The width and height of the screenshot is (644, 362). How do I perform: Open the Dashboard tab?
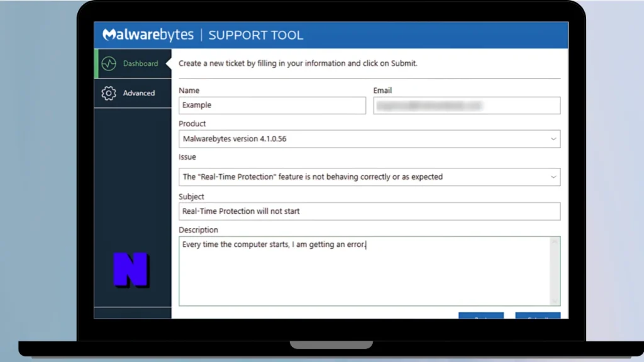click(x=133, y=63)
